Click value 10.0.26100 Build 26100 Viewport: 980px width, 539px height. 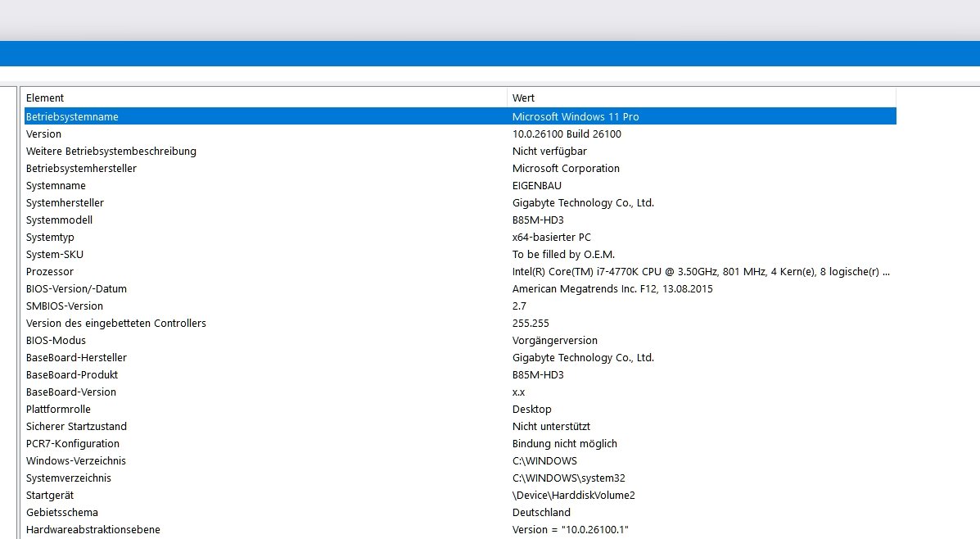(567, 134)
